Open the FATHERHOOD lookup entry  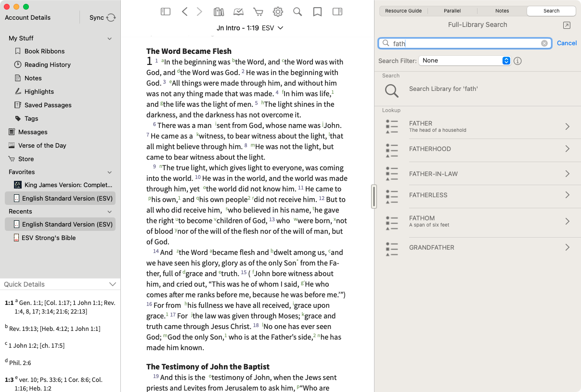tap(478, 149)
